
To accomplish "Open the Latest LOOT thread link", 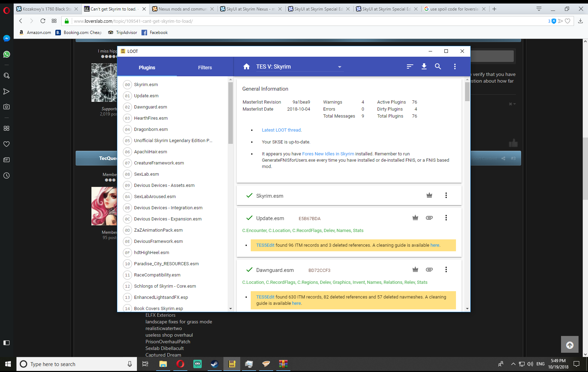I will (281, 130).
